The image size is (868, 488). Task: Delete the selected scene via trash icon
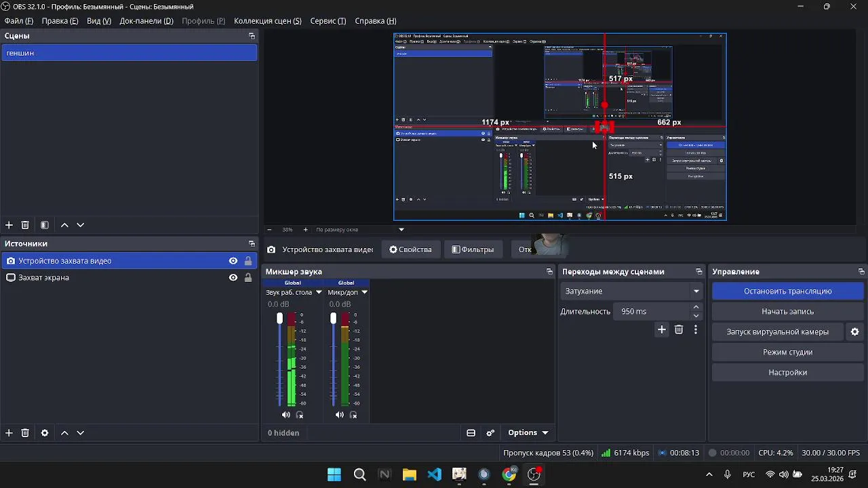25,225
